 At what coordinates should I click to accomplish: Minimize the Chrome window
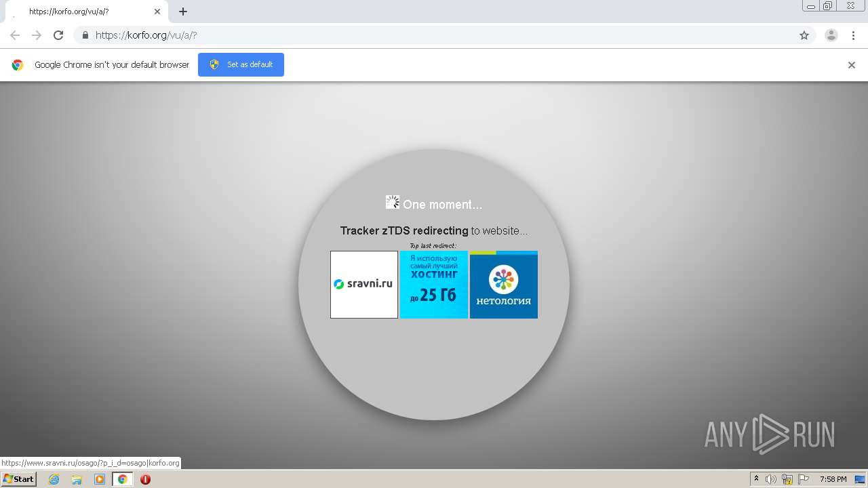[811, 6]
